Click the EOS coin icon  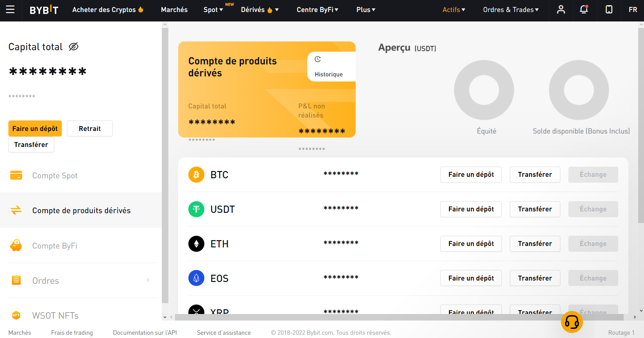(196, 278)
